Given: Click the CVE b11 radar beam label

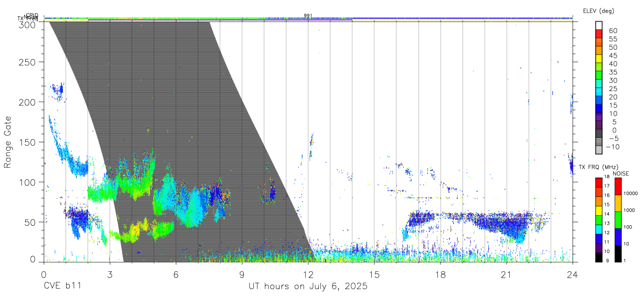Looking at the screenshot, I should [62, 287].
